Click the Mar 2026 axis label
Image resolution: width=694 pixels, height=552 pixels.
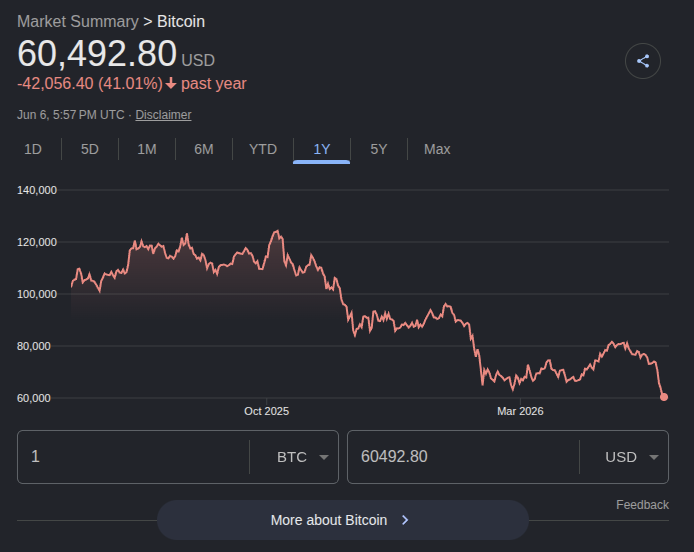[x=520, y=411]
